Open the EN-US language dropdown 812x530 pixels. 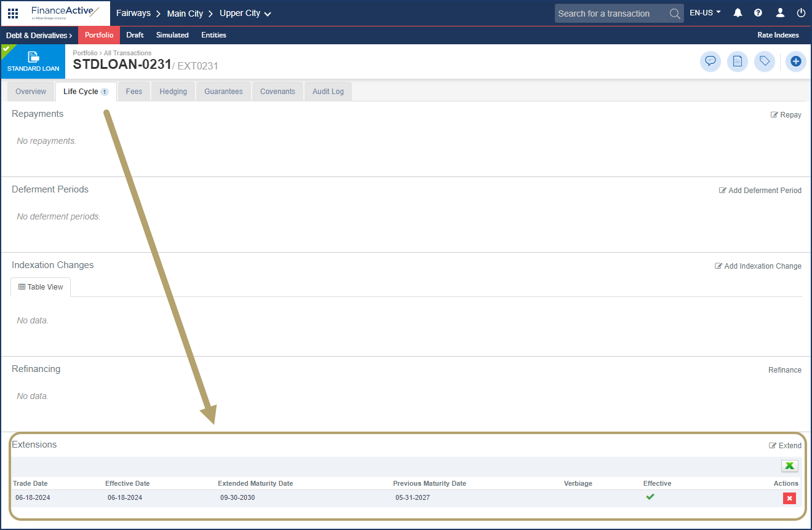coord(705,13)
